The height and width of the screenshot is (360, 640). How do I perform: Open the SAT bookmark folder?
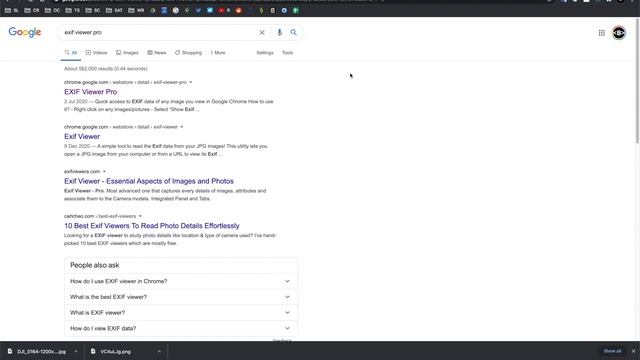[114, 10]
